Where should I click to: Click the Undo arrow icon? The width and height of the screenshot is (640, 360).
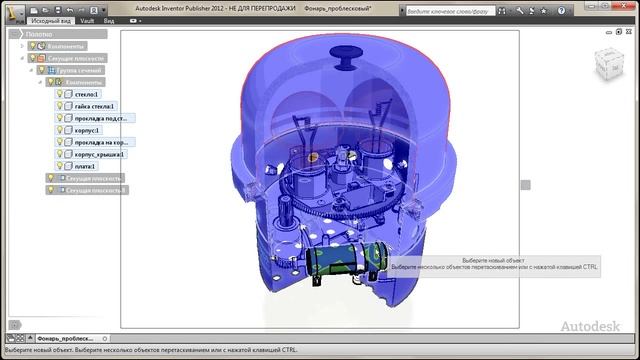(x=70, y=10)
